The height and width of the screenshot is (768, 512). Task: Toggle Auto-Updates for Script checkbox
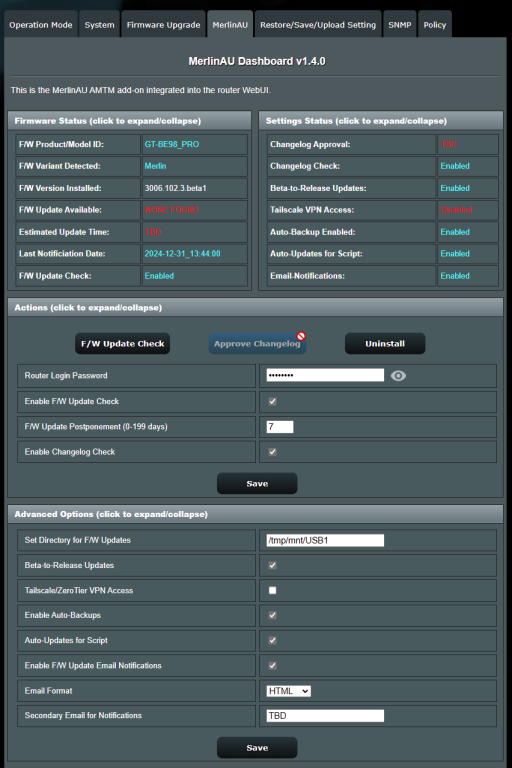tap(273, 641)
